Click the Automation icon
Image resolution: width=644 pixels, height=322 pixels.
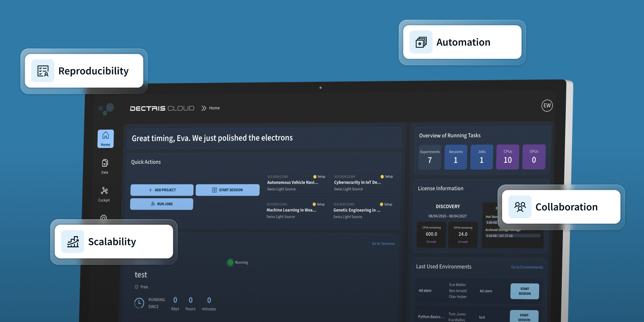(x=421, y=42)
